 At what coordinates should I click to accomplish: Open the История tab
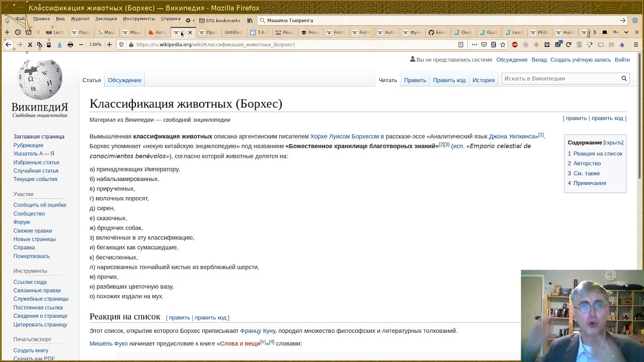pyautogui.click(x=484, y=80)
